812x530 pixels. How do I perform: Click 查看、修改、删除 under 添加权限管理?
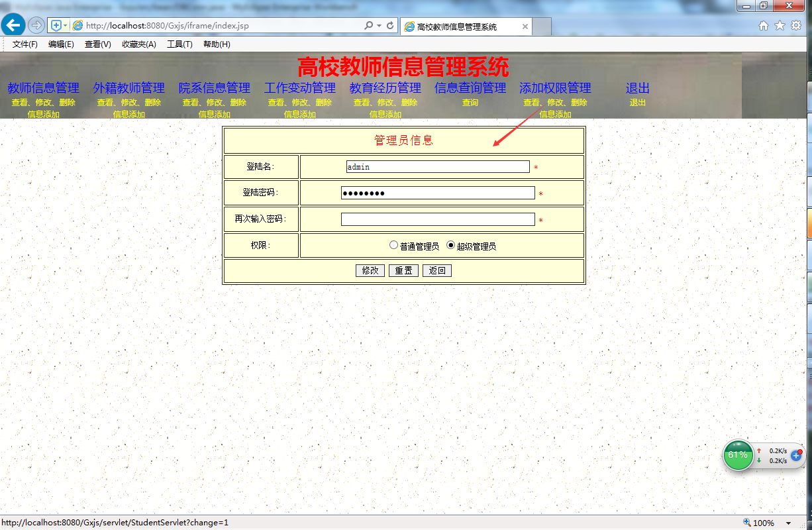[x=555, y=103]
